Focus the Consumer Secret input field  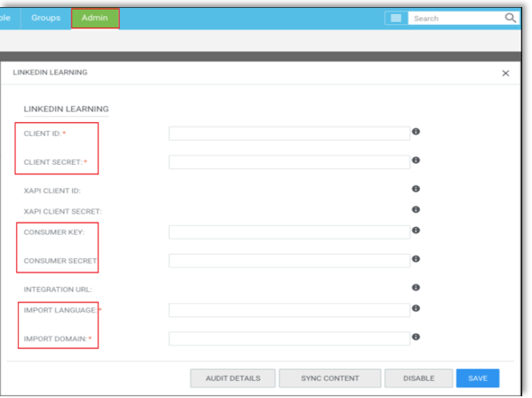(289, 261)
